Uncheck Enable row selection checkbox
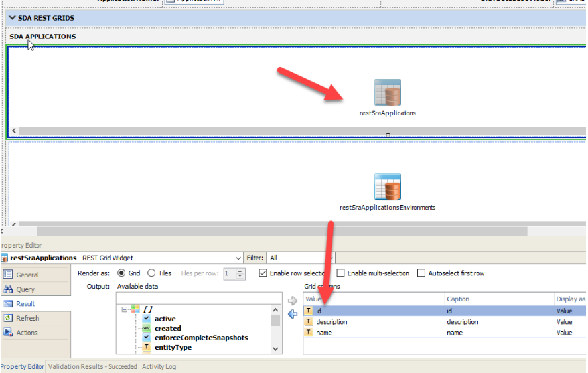The height and width of the screenshot is (373, 588). 263,273
